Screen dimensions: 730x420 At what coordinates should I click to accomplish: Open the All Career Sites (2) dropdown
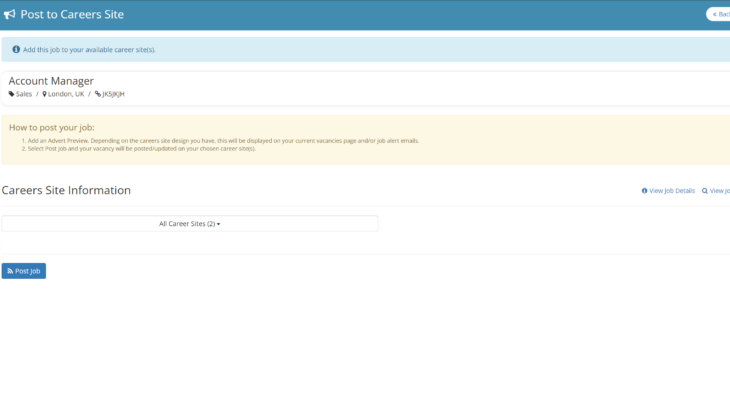[x=189, y=224]
